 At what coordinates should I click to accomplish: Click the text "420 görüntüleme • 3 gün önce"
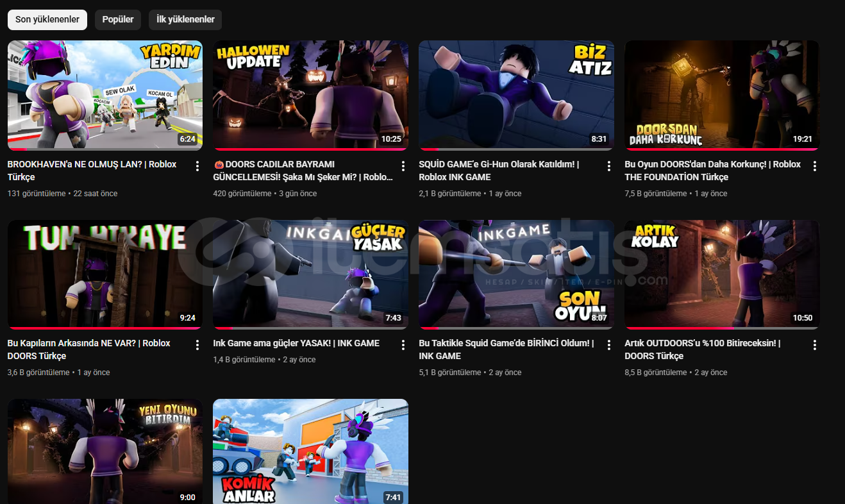pyautogui.click(x=265, y=194)
